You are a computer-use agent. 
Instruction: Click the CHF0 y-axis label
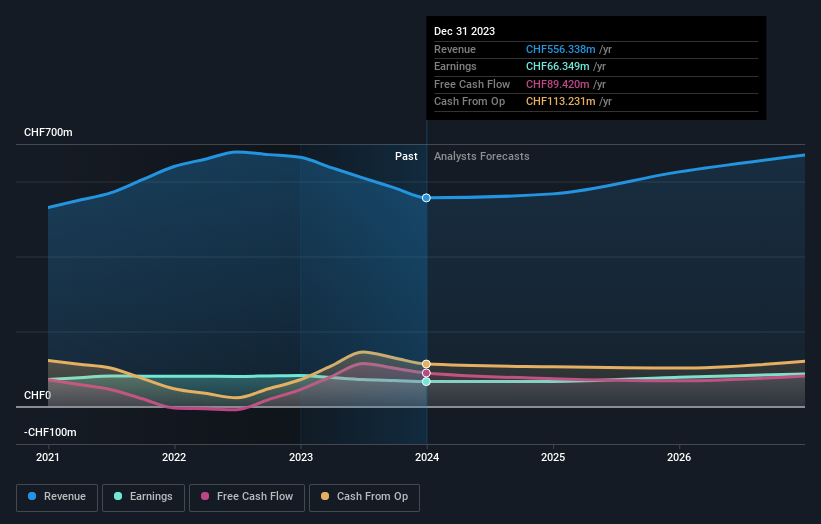37,395
